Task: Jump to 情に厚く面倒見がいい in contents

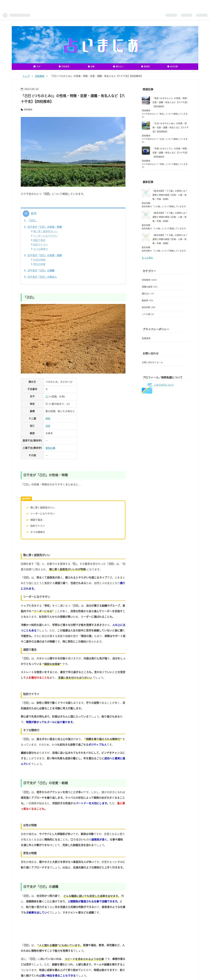Action: (45, 231)
